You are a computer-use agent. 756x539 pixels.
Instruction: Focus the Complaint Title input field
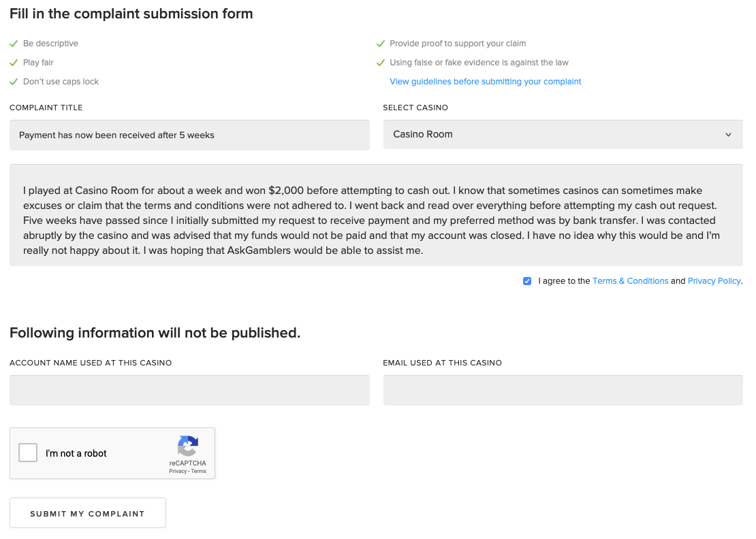(189, 135)
